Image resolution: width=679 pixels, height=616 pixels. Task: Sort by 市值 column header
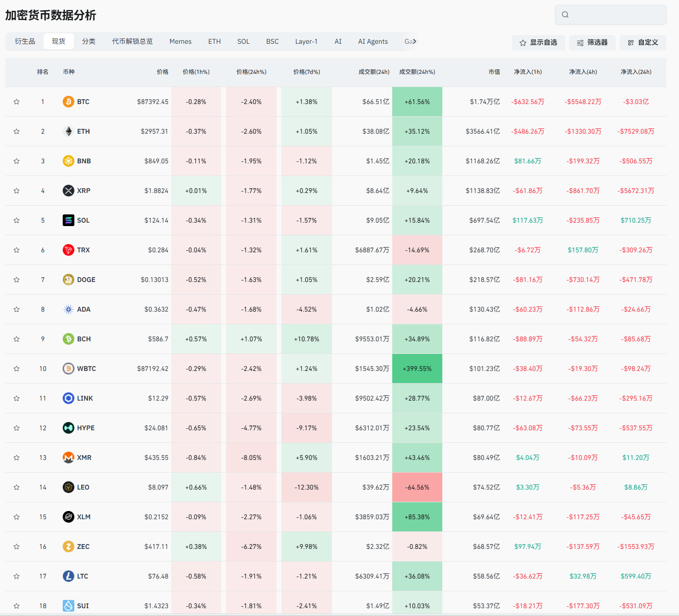click(494, 72)
